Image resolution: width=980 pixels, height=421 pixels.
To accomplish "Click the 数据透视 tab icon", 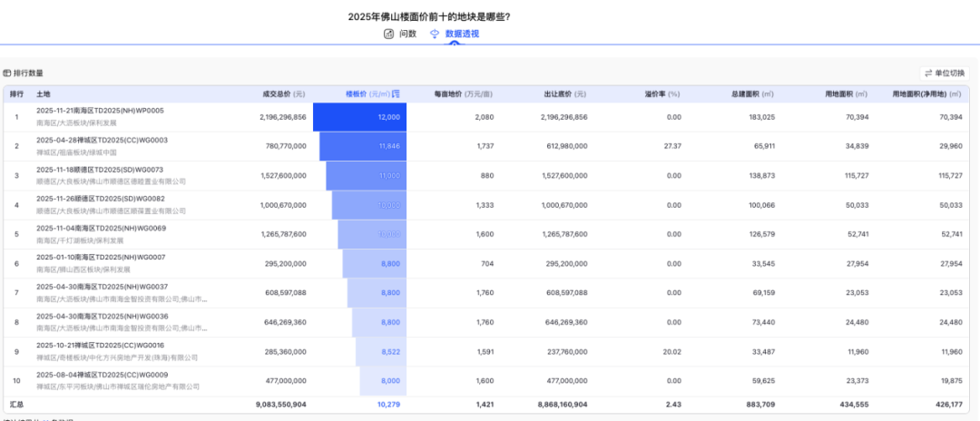I will (435, 34).
